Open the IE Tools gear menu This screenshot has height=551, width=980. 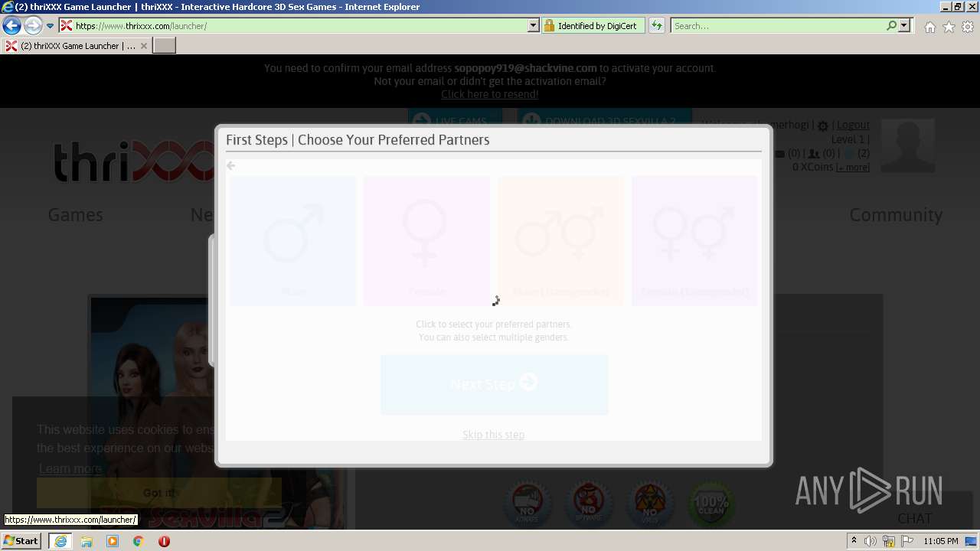coord(968,27)
